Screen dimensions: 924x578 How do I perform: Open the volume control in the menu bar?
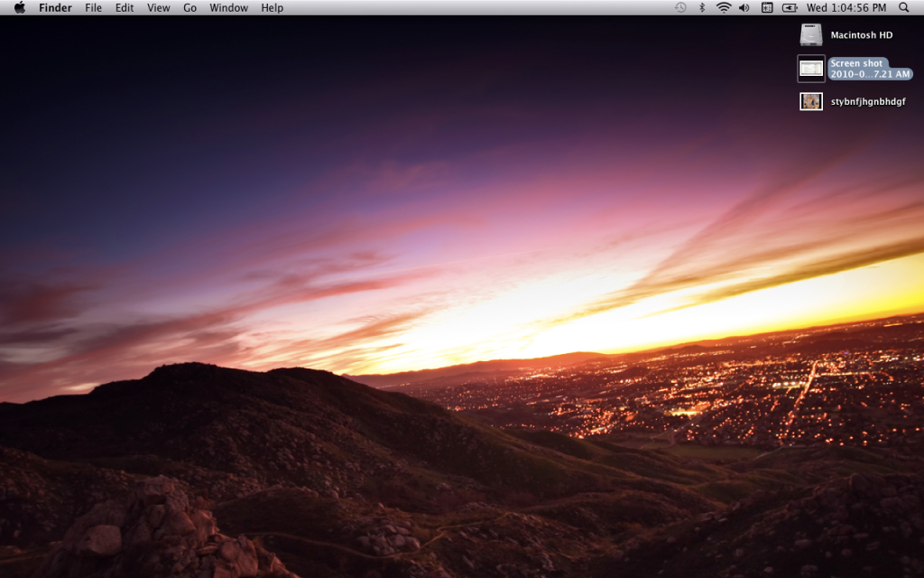[744, 7]
